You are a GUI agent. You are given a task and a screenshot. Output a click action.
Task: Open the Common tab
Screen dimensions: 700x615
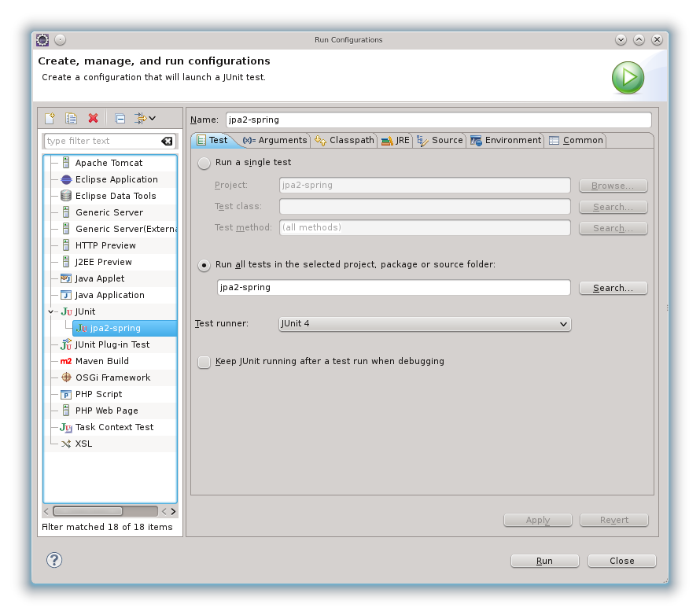tap(577, 141)
